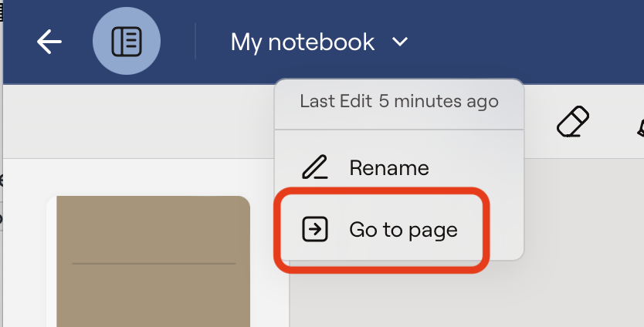Click the cut-off text at the left edge

point(2,181)
